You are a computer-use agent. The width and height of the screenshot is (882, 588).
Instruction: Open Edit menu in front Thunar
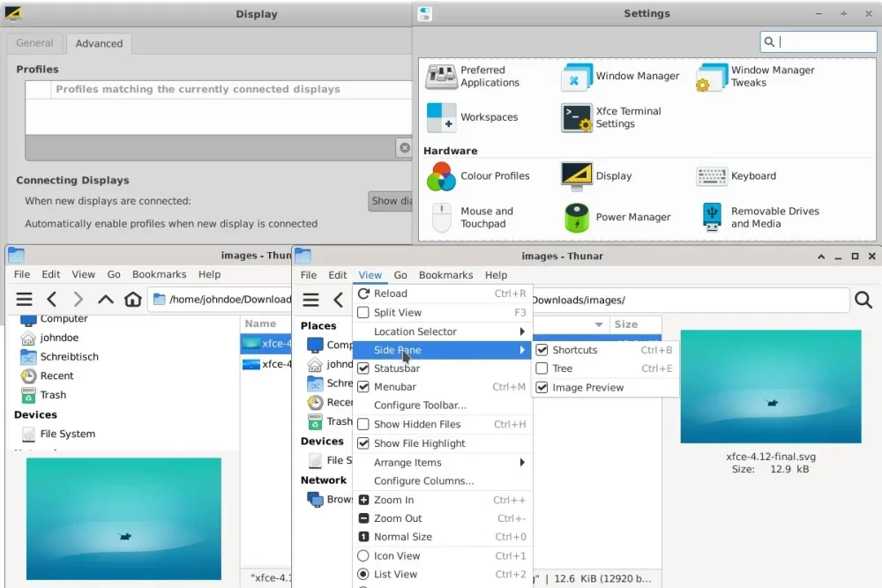coord(338,275)
